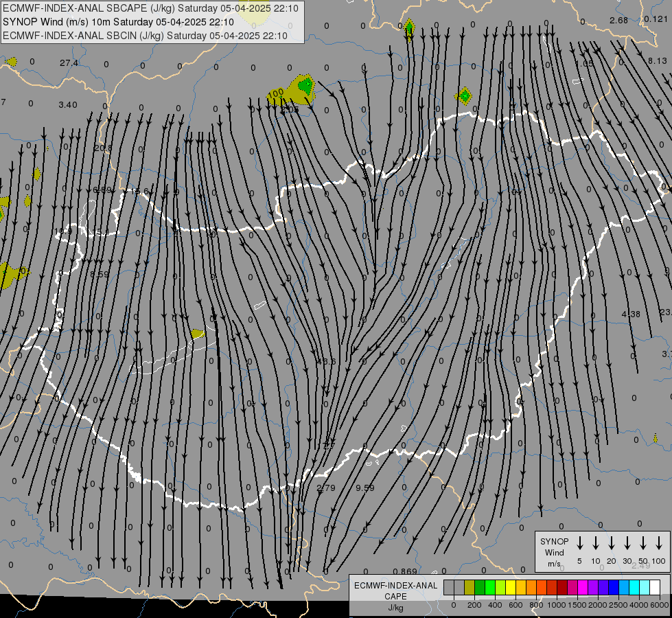Click the m/s unit in the wind legend
The width and height of the screenshot is (672, 618).
[554, 564]
